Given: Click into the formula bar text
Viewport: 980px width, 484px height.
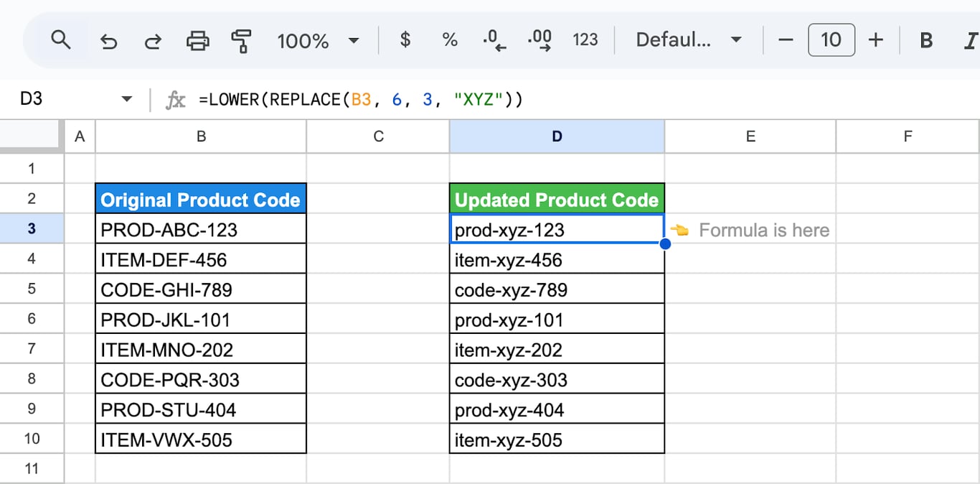Looking at the screenshot, I should point(362,99).
